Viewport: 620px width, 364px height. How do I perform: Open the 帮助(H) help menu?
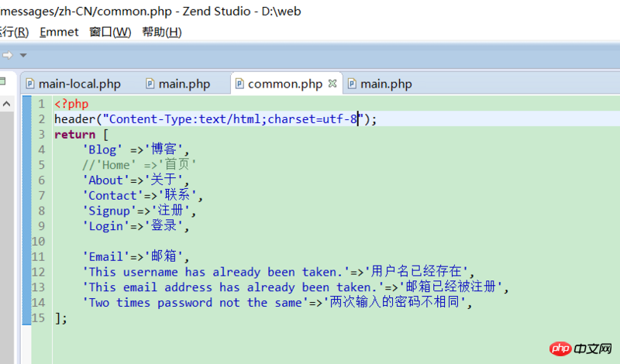(x=162, y=32)
